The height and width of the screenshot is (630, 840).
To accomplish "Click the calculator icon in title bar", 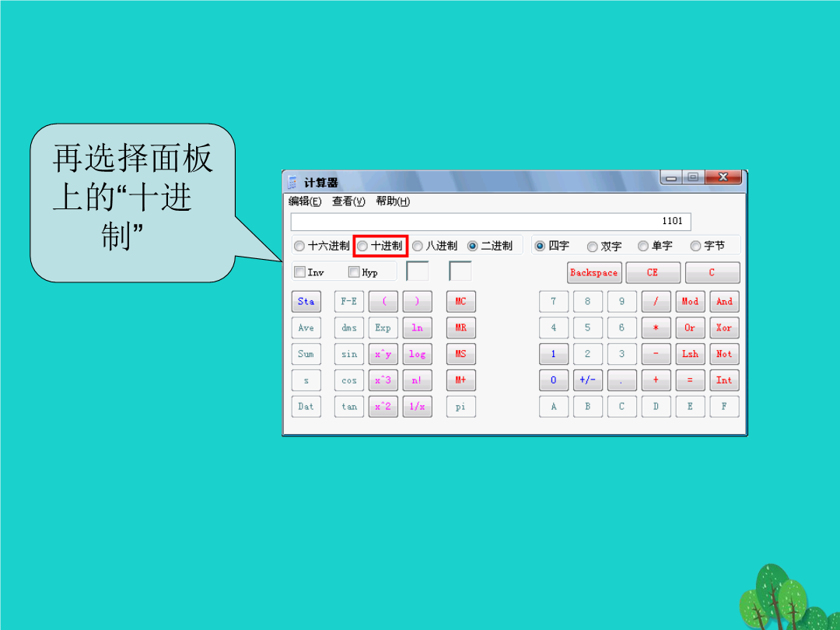I will click(292, 182).
